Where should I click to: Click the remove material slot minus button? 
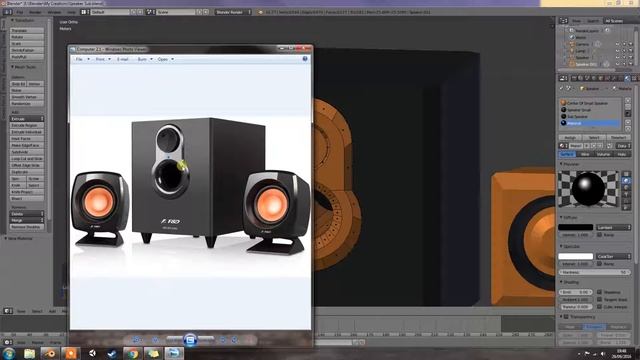click(628, 107)
